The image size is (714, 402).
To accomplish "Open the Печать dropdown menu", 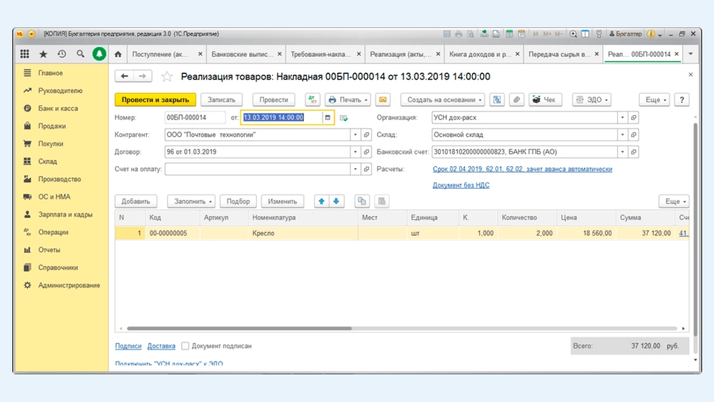I will (x=348, y=100).
